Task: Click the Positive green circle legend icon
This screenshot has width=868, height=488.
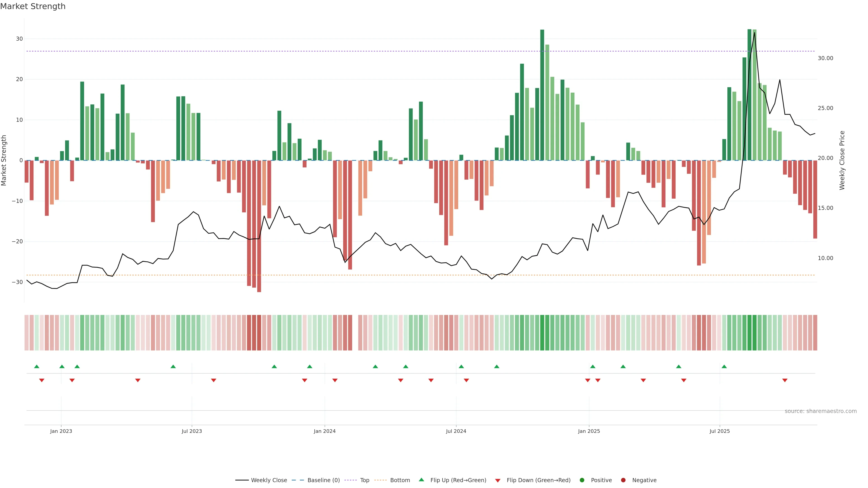Action: click(x=582, y=480)
